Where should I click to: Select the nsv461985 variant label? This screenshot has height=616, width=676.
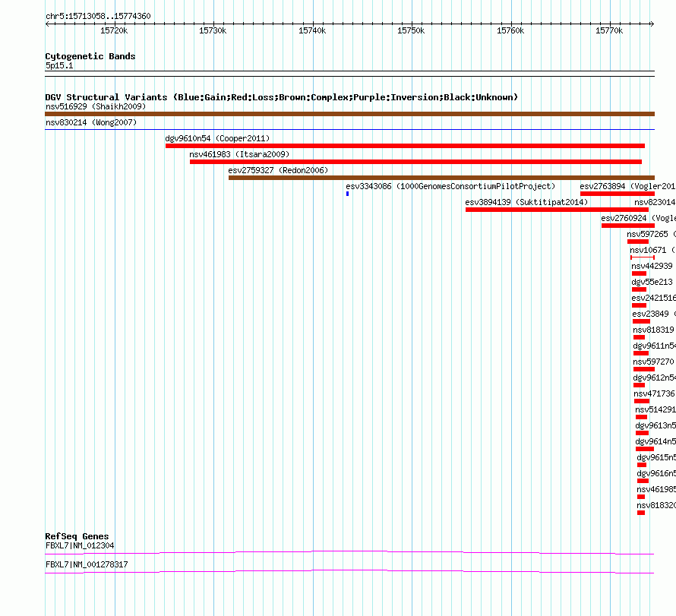click(x=656, y=489)
